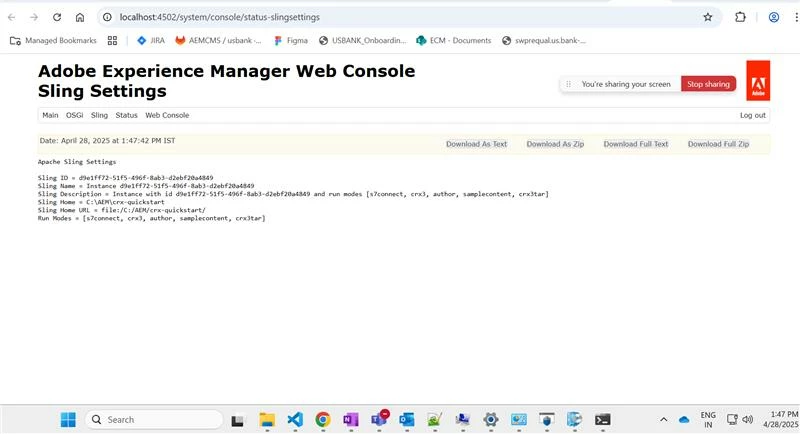This screenshot has width=800, height=434.
Task: Show hidden system tray icons chevron
Action: [663, 420]
